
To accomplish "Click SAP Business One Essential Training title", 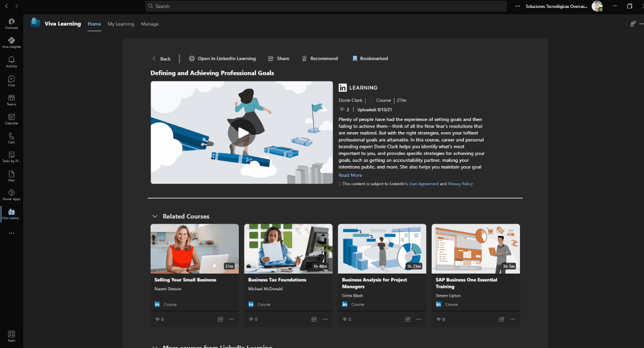I will tap(467, 283).
